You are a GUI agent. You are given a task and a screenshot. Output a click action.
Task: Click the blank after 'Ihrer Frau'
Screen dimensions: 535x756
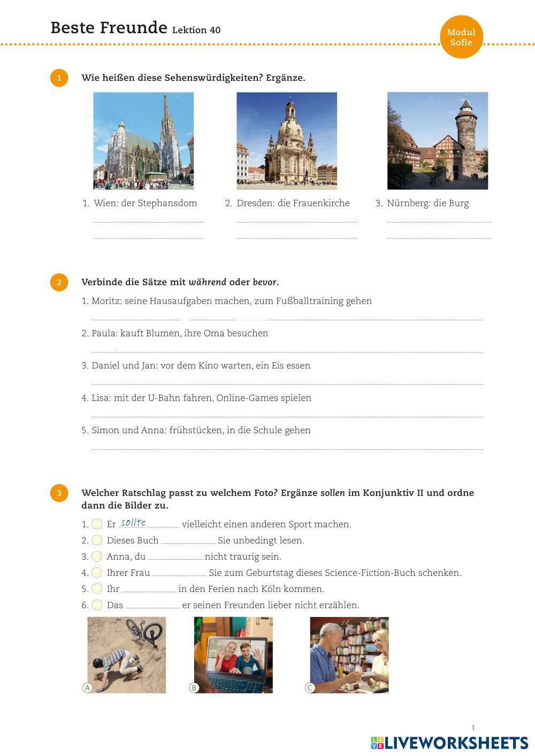(179, 572)
